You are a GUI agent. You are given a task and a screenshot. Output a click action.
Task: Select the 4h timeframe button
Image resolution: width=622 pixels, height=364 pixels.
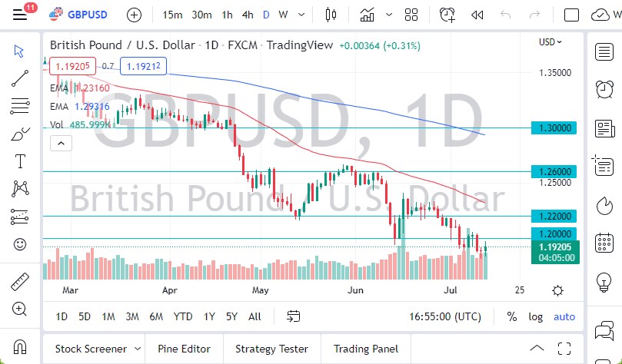[x=248, y=15]
